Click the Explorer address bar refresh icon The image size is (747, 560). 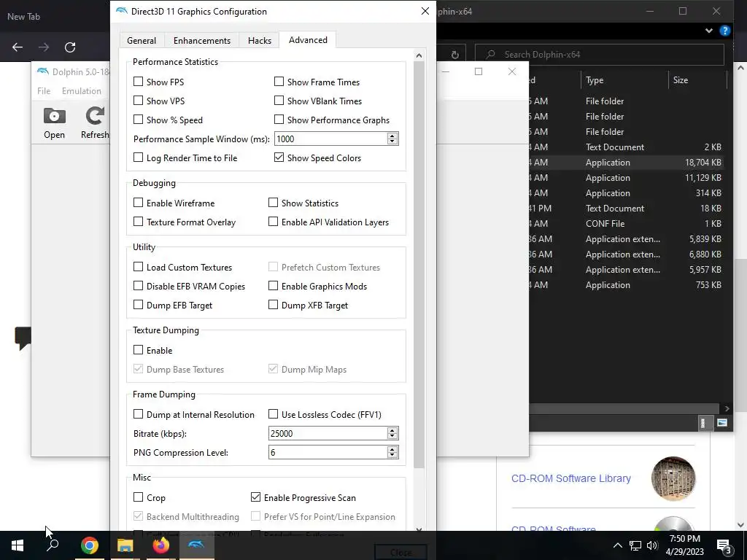pyautogui.click(x=455, y=54)
